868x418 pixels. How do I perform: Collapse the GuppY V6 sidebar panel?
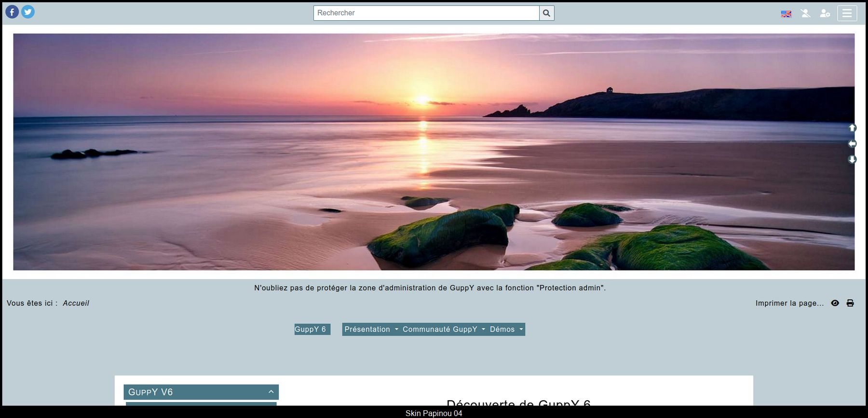pos(271,392)
